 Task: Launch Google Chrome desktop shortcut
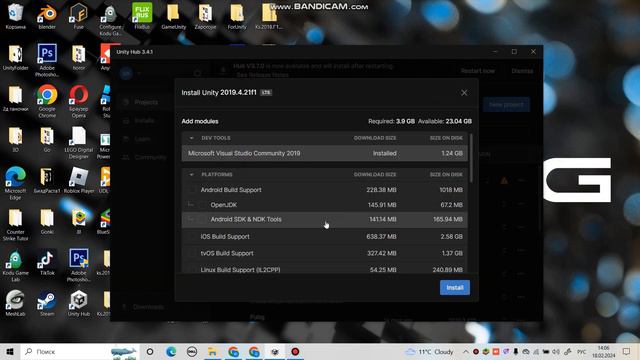click(x=47, y=101)
